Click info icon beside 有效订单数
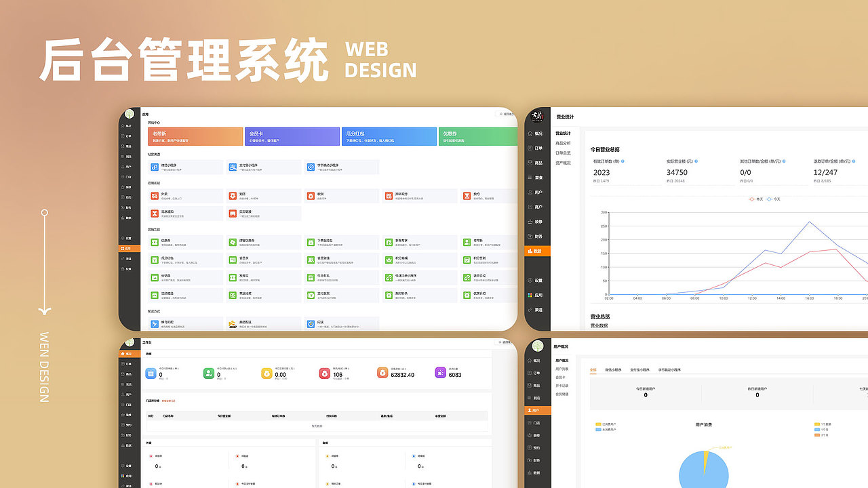Image resolution: width=868 pixels, height=488 pixels. point(623,161)
